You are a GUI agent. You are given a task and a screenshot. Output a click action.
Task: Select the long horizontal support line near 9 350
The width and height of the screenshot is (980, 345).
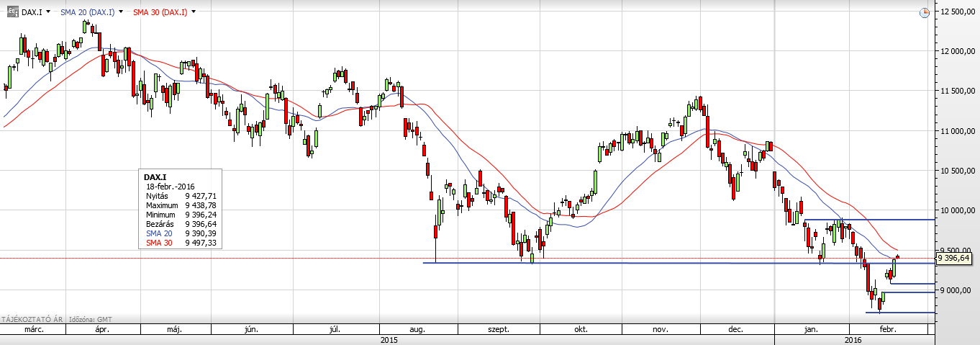pos(679,263)
